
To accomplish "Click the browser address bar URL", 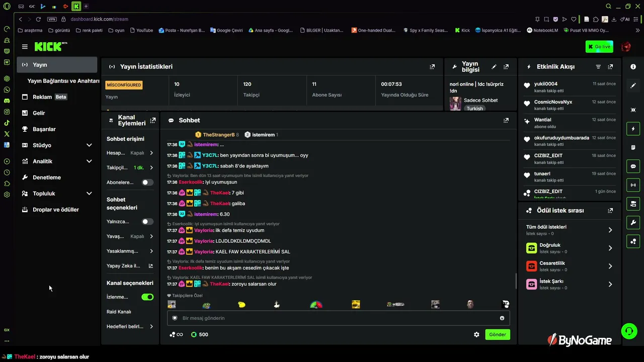I will coord(99,19).
